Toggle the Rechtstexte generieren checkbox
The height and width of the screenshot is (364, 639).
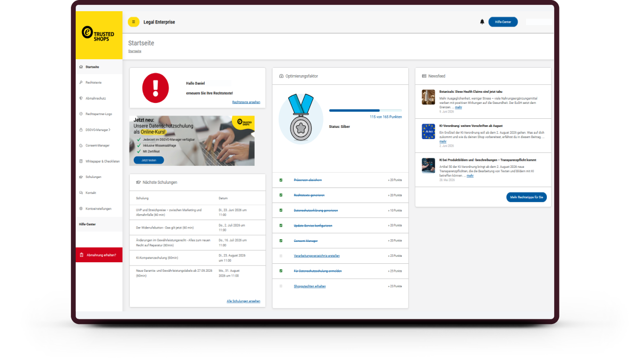(x=281, y=195)
